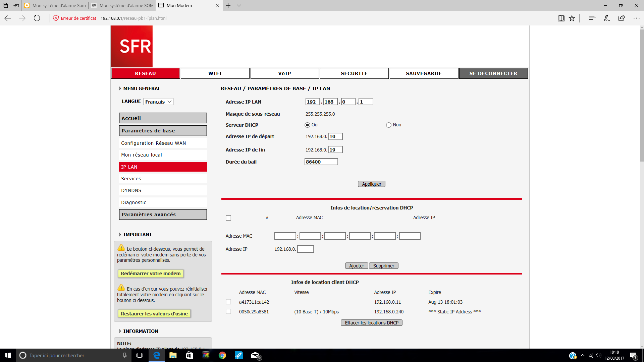Viewport: 644px width, 362px height.
Task: Click the Adresse IP de fin field
Action: [x=335, y=150]
